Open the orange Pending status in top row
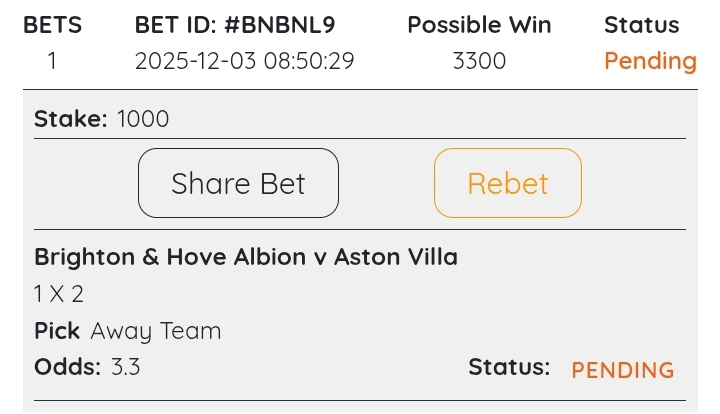720x414 pixels. pyautogui.click(x=650, y=61)
